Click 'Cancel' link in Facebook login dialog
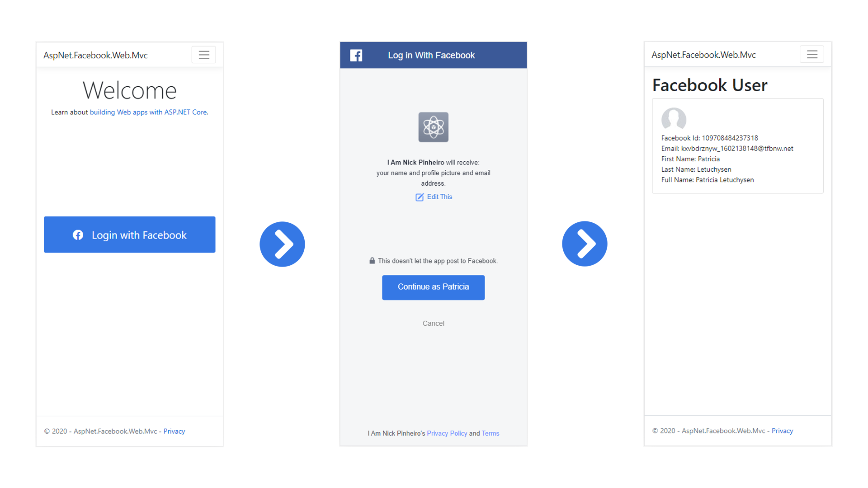Image resolution: width=868 pixels, height=488 pixels. coord(434,323)
